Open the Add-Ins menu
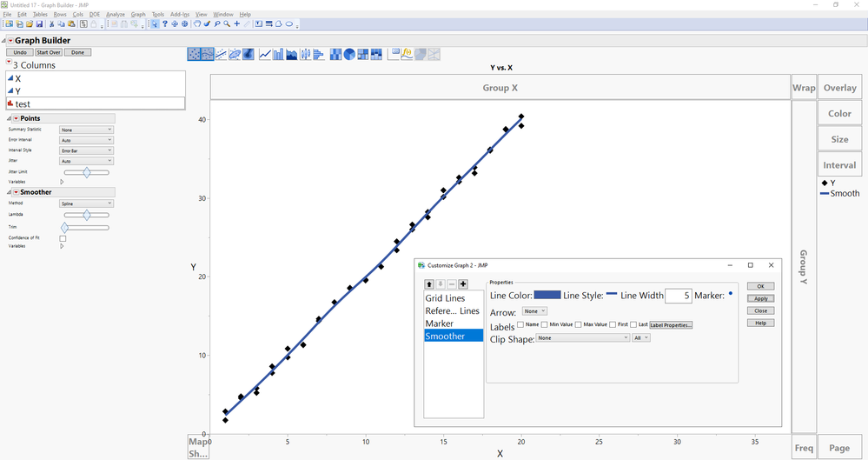This screenshot has height=460, width=868. tap(180, 15)
